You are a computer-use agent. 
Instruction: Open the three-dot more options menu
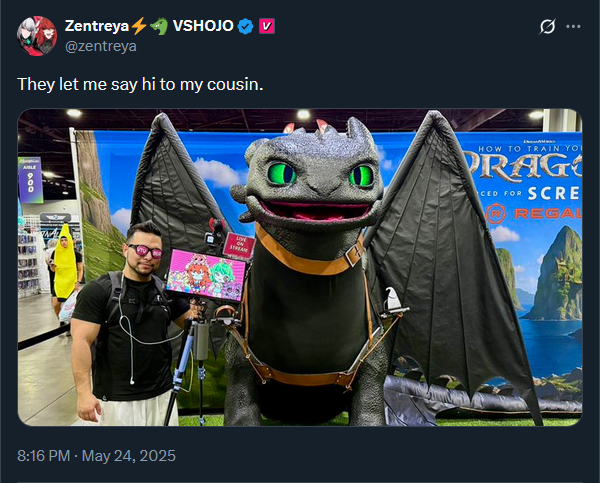pyautogui.click(x=573, y=26)
